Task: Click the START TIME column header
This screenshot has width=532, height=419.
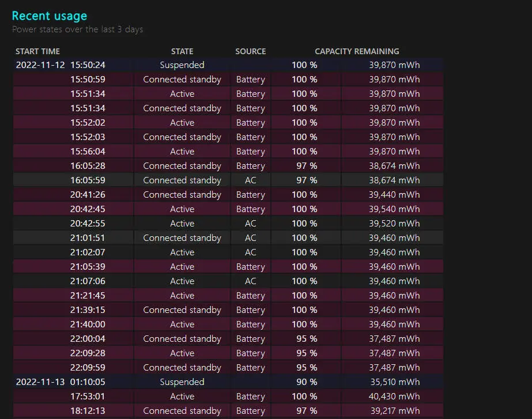Action: click(x=37, y=51)
